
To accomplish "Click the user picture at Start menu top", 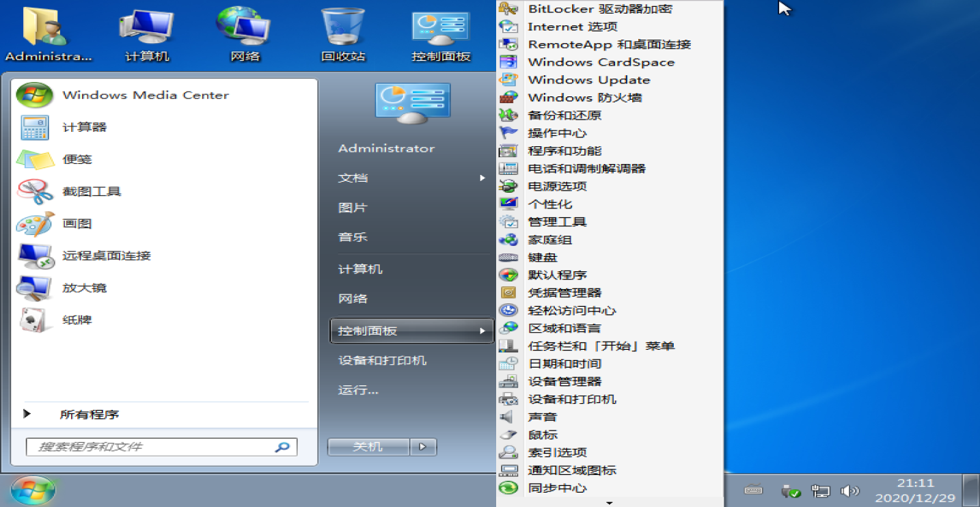I will click(413, 104).
